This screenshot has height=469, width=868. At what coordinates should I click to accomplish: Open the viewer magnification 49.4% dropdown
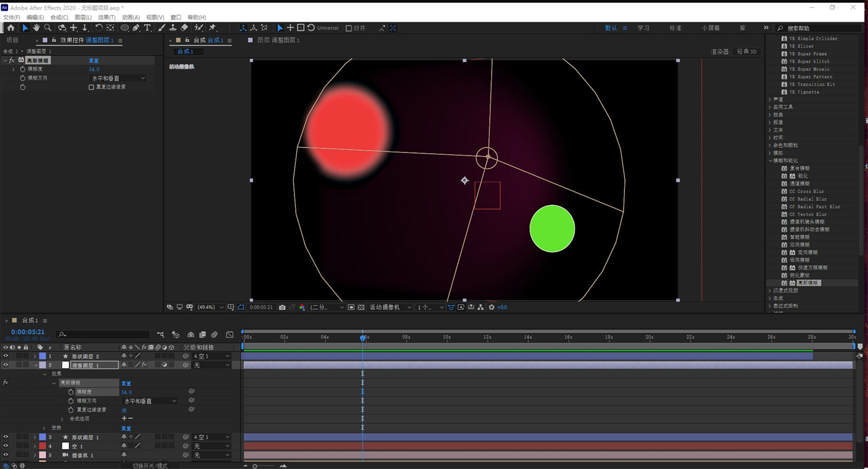click(210, 307)
